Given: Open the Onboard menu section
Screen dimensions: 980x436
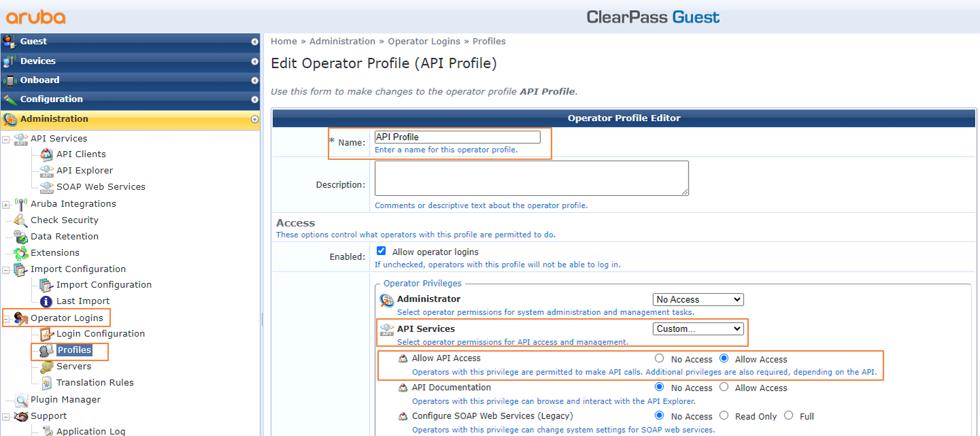Looking at the screenshot, I should (x=130, y=80).
